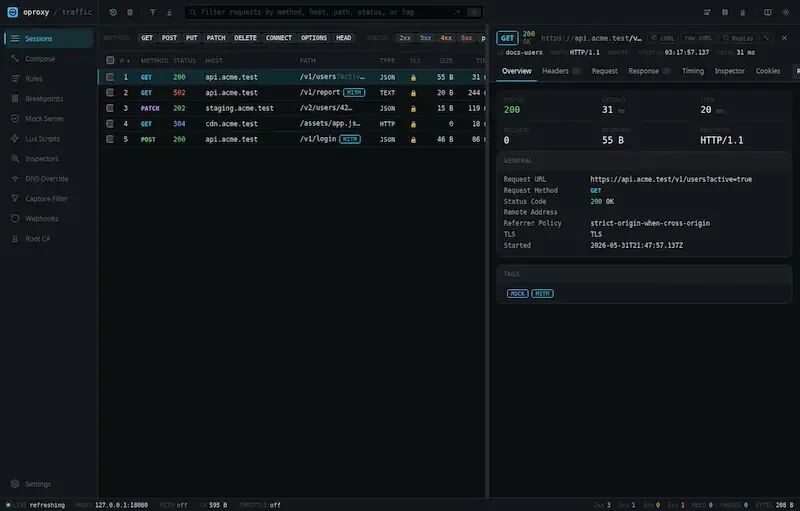
Task: Toggle the PUT method filter
Action: (x=191, y=38)
